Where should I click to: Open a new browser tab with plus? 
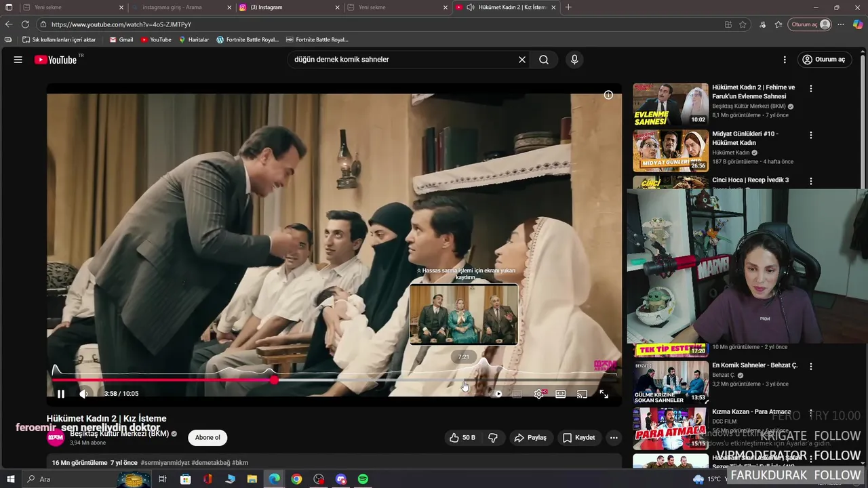tap(568, 7)
